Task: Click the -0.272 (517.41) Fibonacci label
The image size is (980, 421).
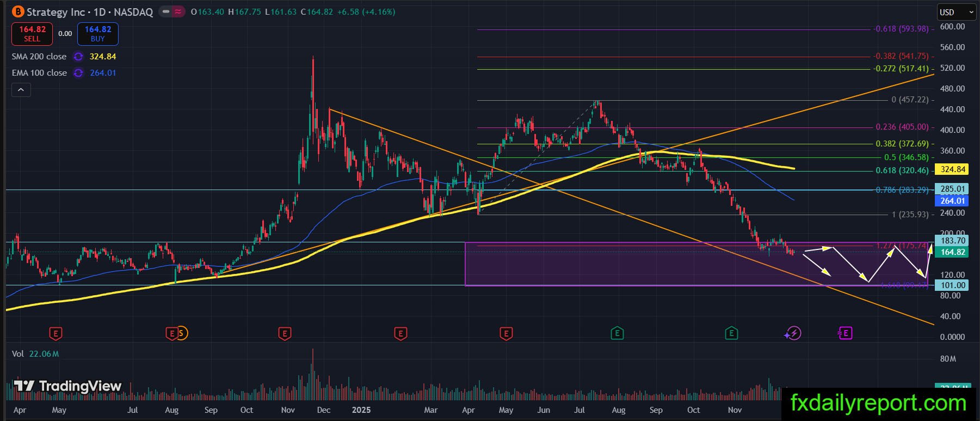Action: pyautogui.click(x=901, y=69)
